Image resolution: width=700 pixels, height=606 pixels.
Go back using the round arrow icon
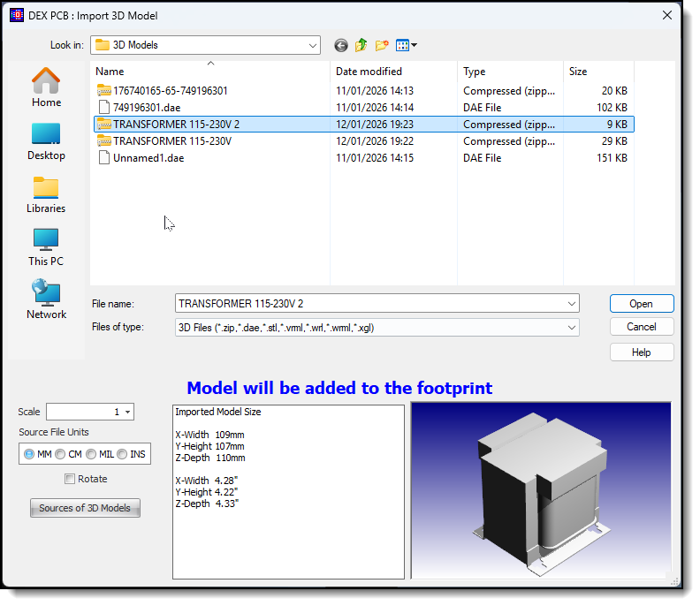[x=341, y=46]
